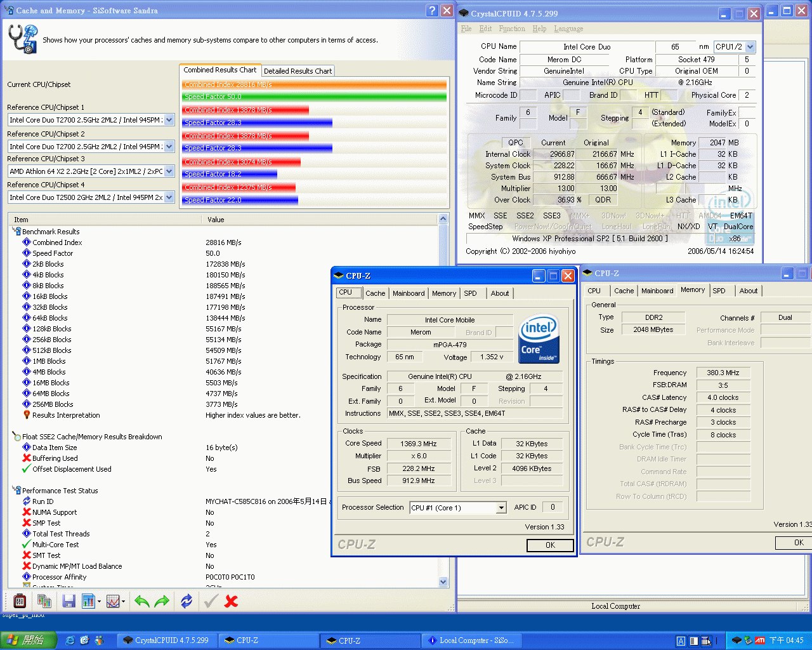This screenshot has width=812, height=650.
Task: Click the blue refresh arrows icon
Action: pyautogui.click(x=187, y=600)
